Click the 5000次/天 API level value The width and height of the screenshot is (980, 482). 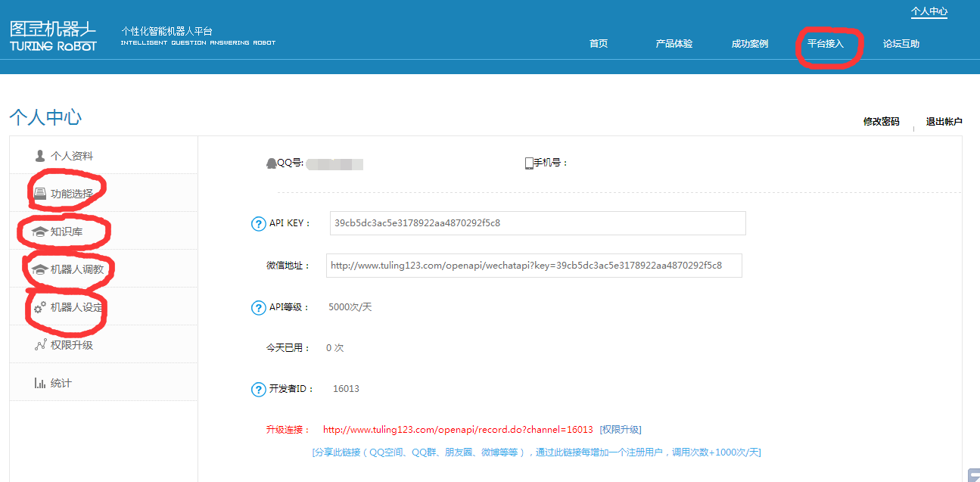pyautogui.click(x=350, y=307)
